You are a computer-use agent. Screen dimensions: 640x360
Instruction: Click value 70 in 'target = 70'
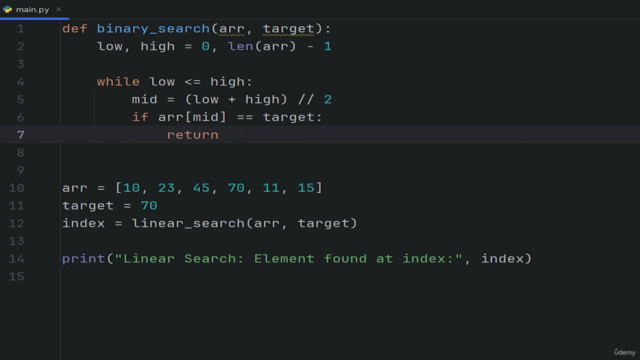point(149,205)
